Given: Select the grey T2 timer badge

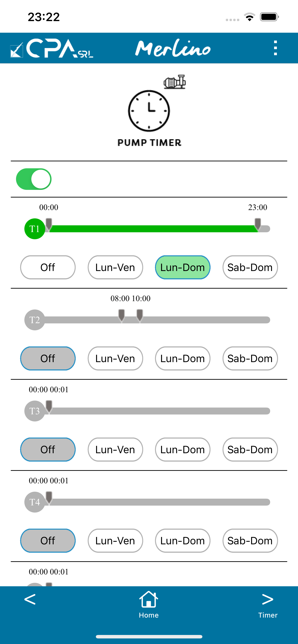Looking at the screenshot, I should [x=35, y=320].
